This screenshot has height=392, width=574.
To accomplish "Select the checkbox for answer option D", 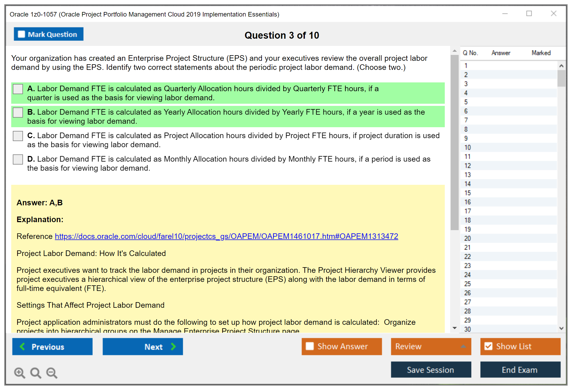I will point(18,159).
